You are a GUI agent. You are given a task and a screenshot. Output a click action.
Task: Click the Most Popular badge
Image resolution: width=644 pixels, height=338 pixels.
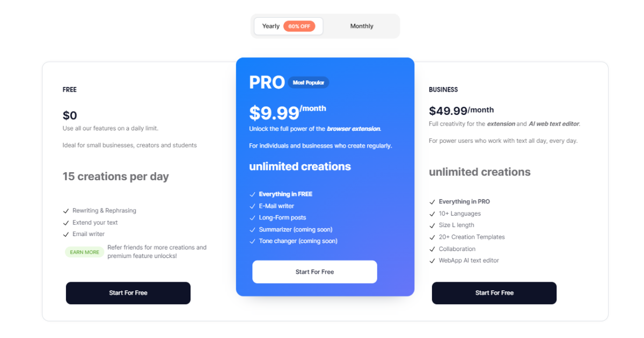pyautogui.click(x=309, y=83)
